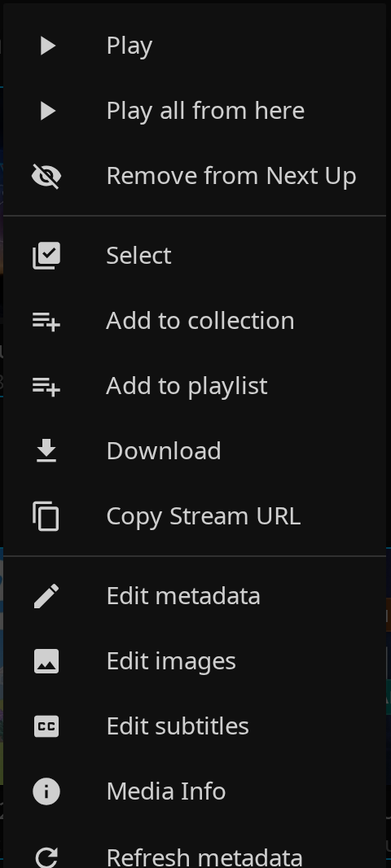Click the triangle icon beside Play

point(48,46)
